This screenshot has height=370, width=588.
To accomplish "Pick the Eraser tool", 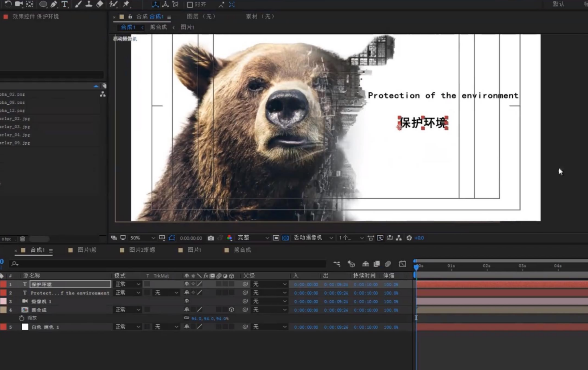I will pos(100,4).
